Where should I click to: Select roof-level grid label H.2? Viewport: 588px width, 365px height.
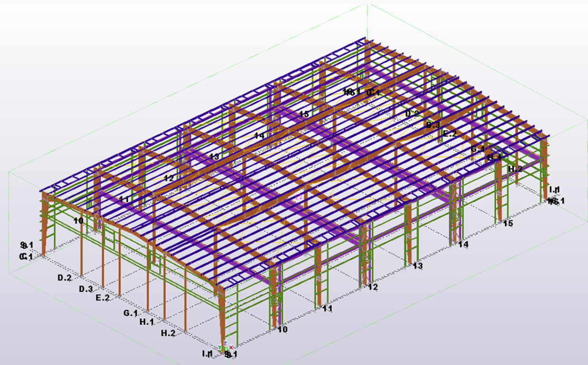click(x=515, y=169)
